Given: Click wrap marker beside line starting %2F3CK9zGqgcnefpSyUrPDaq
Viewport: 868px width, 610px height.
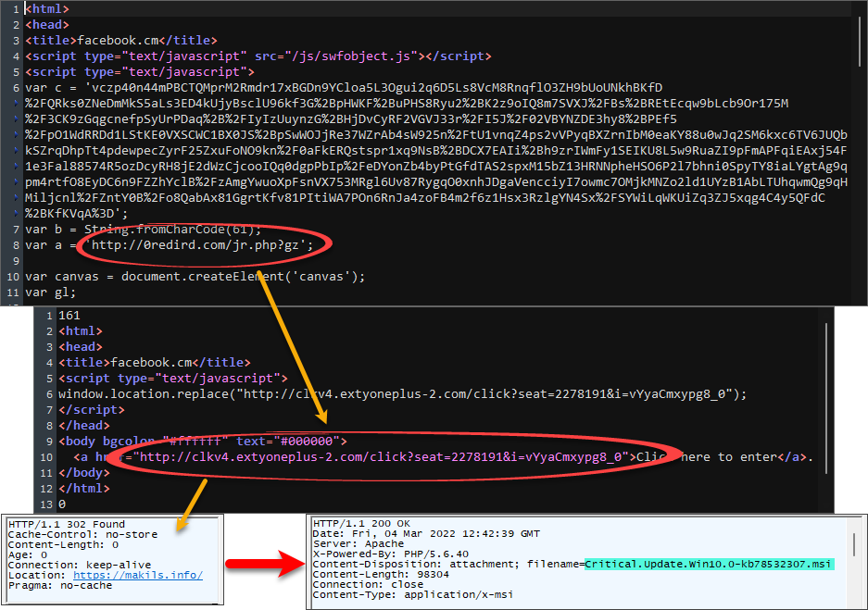Looking at the screenshot, I should (x=17, y=119).
